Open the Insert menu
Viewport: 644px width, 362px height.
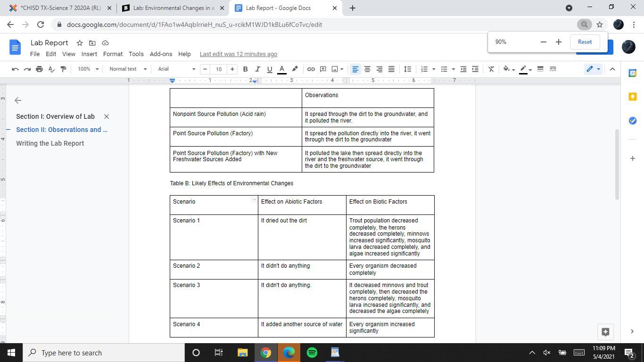pos(89,54)
